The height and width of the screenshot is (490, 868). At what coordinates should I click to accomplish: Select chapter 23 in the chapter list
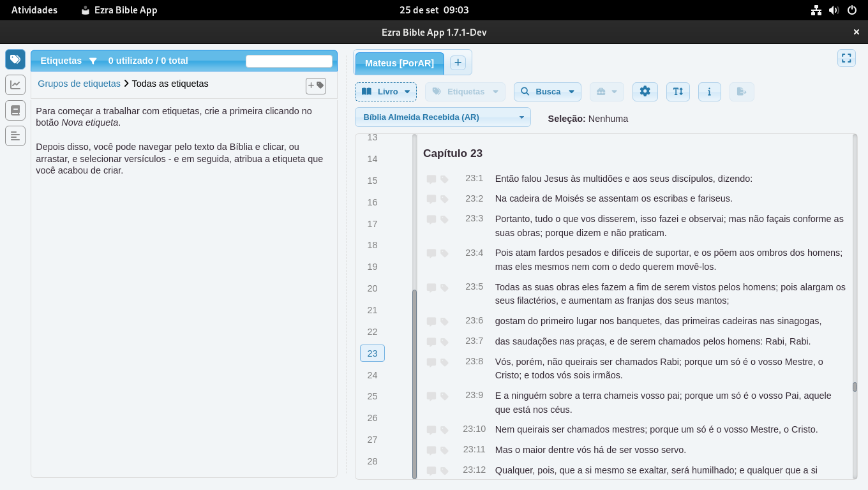pyautogui.click(x=372, y=352)
